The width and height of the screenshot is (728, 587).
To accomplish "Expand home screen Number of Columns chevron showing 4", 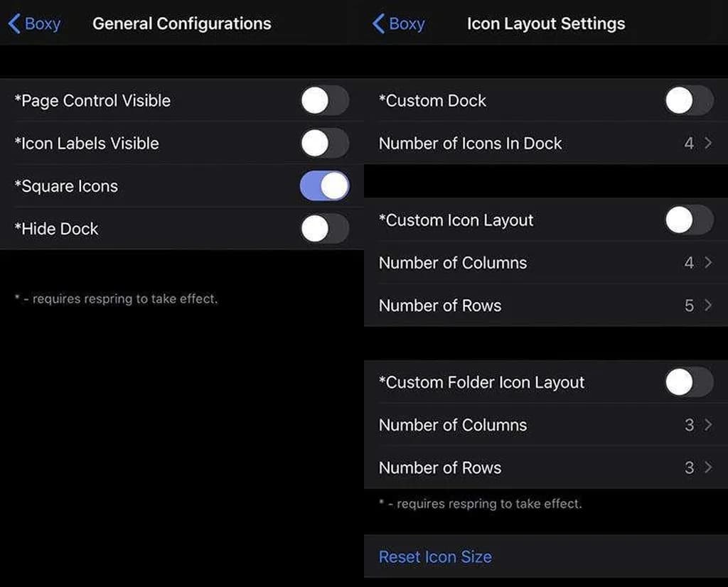I will click(707, 263).
